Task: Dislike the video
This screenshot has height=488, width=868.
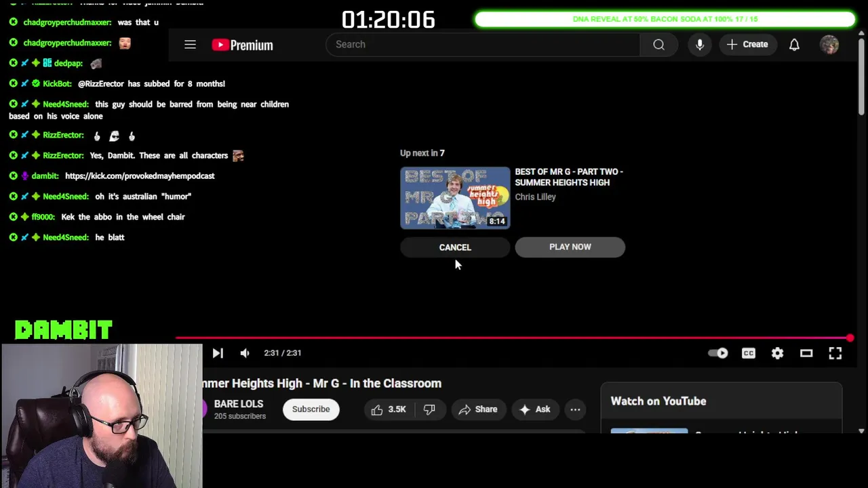Action: 429,409
